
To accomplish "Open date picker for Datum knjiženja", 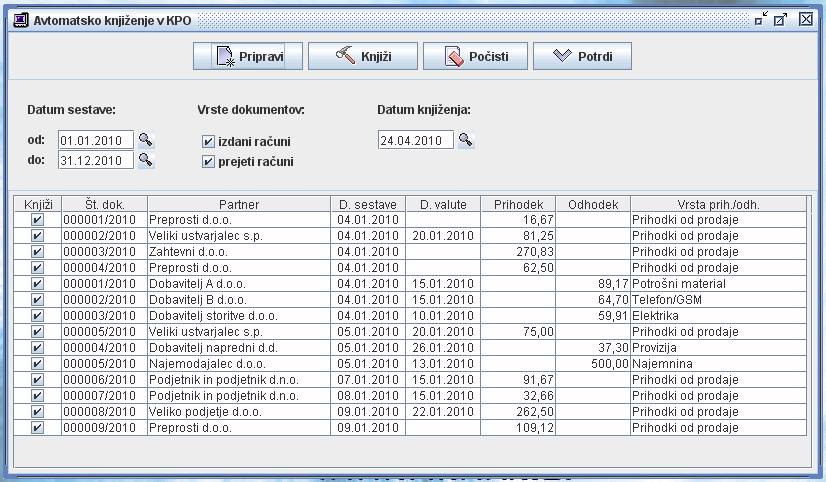I will 465,140.
